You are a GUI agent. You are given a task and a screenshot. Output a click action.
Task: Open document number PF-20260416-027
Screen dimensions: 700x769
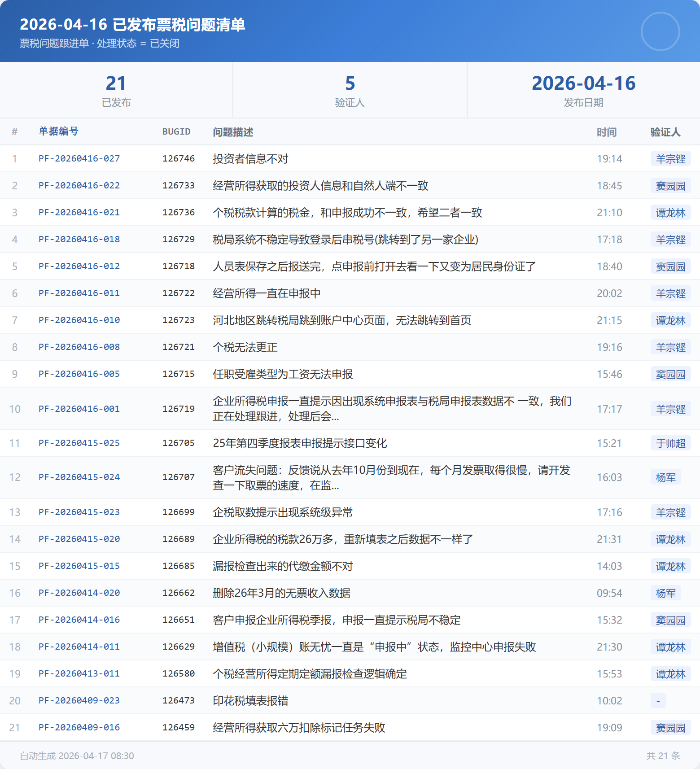click(x=79, y=158)
